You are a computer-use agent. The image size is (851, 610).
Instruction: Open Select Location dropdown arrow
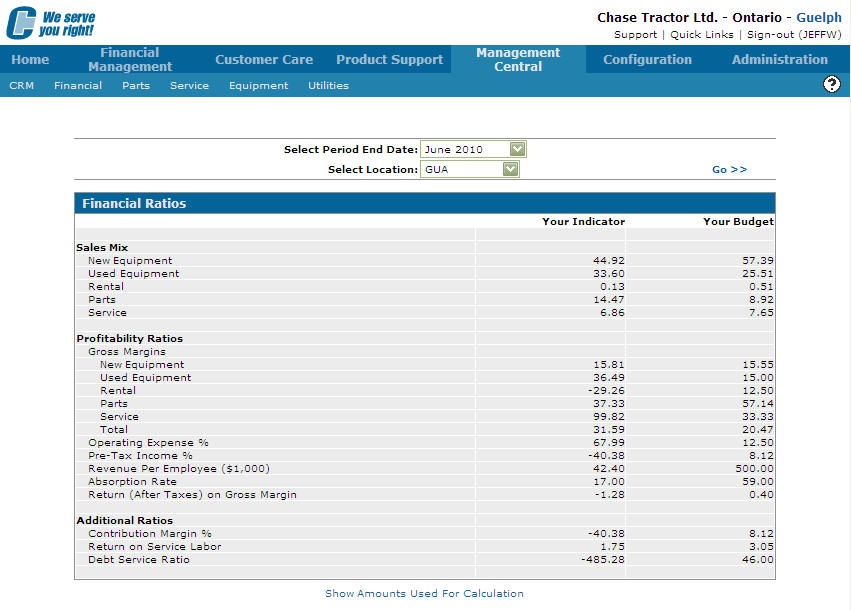(x=510, y=169)
